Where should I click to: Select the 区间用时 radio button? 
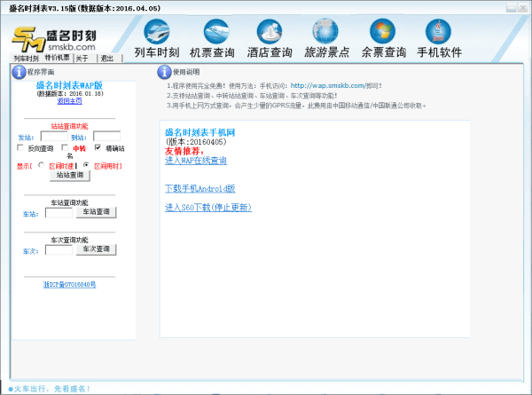point(86,165)
